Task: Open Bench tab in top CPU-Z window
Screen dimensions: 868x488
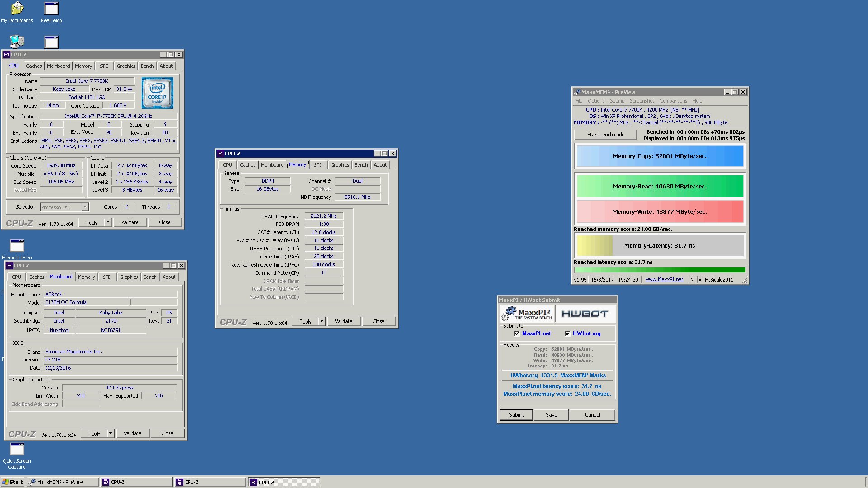Action: 147,66
